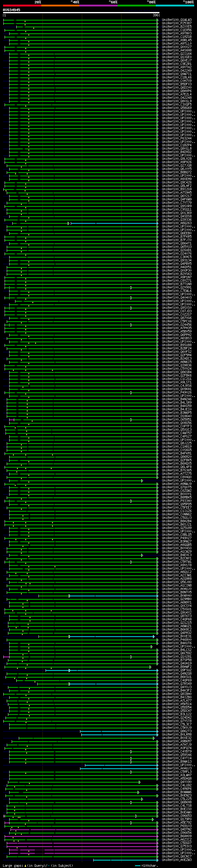Image resolution: width=197 pixels, height=868 pixels.
Task: Select the UniRef100_C0PTF3 label
Action: tap(177, 426)
